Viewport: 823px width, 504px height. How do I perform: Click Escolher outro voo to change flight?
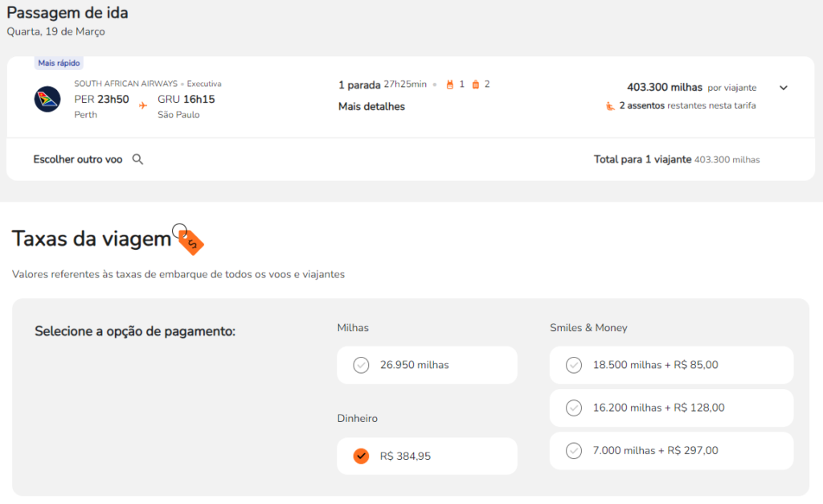pos(78,159)
